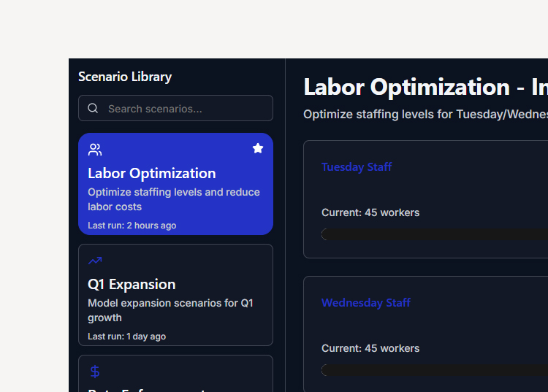Viewport: 548px width, 392px height.
Task: Click the search magnifier icon
Action: coord(93,109)
